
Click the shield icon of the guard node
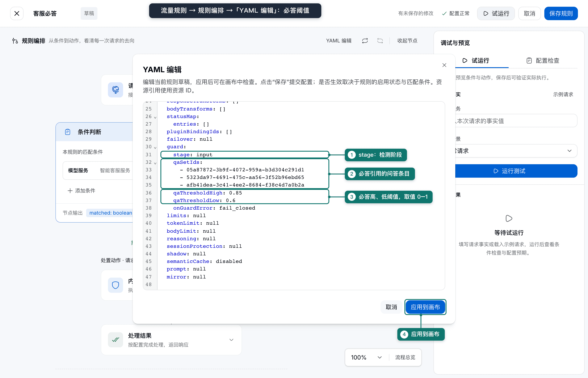pos(115,285)
